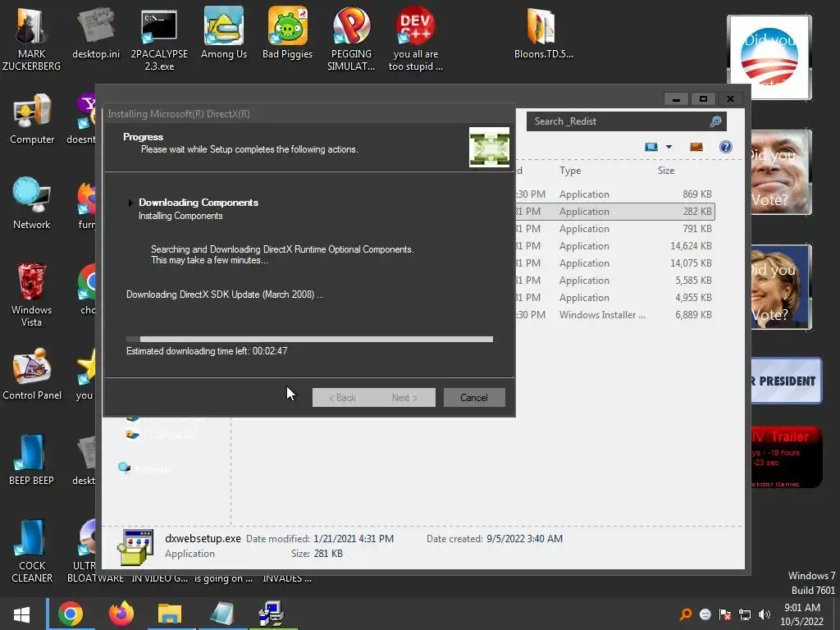Click the round gray tray icon beside magnifier

pyautogui.click(x=705, y=614)
